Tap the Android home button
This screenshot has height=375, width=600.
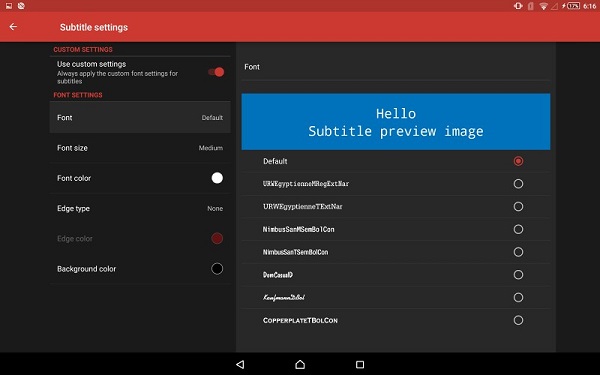tap(300, 364)
